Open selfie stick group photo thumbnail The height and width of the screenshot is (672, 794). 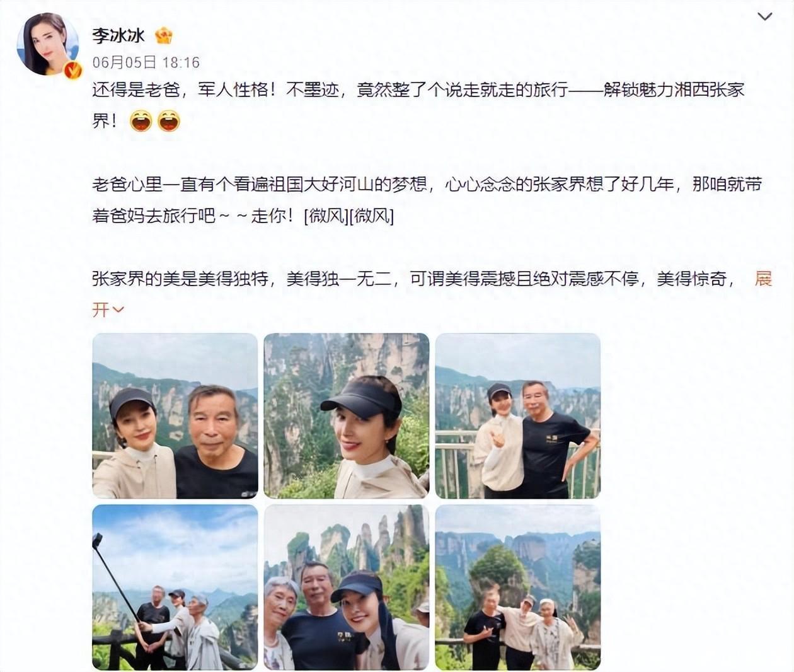click(x=175, y=587)
